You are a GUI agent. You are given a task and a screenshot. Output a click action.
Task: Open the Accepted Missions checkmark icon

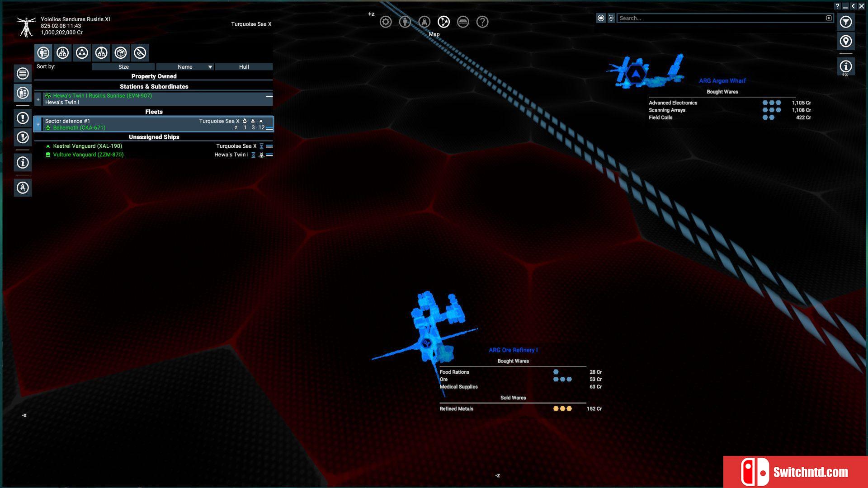pyautogui.click(x=23, y=137)
